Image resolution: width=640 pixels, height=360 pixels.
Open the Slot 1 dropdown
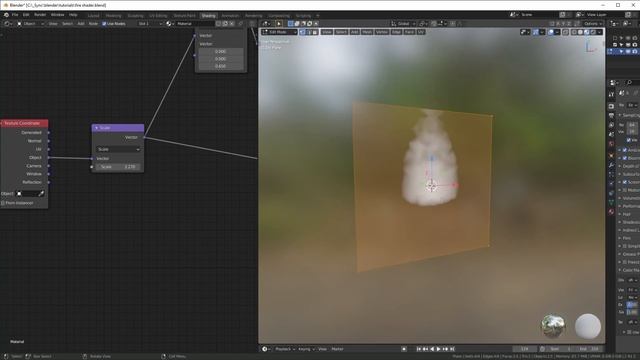(150, 24)
